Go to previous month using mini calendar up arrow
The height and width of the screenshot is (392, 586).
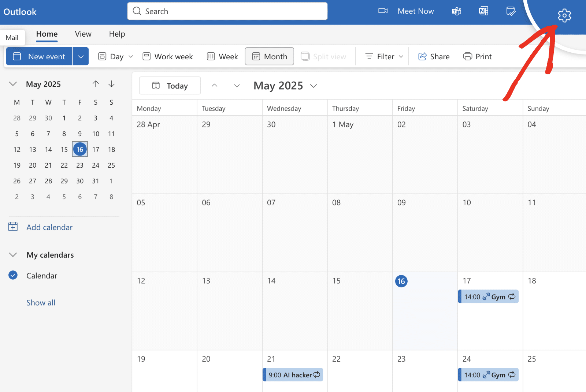[x=96, y=84]
